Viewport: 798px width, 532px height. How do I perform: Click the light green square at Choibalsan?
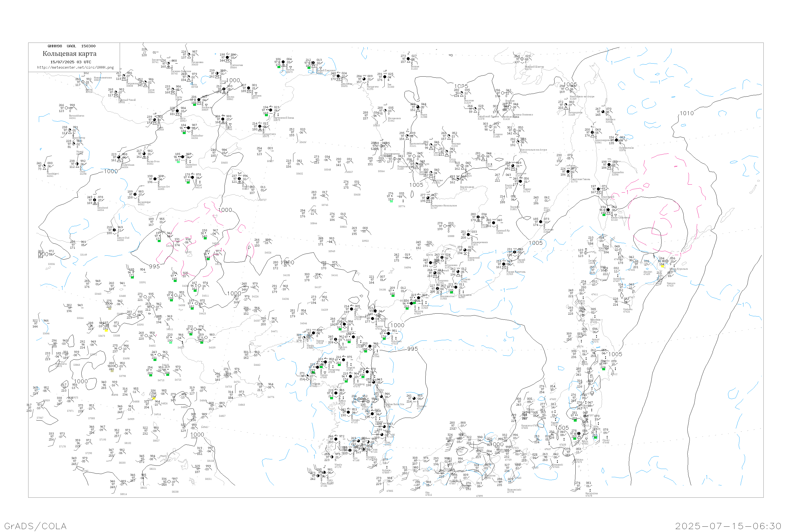click(x=178, y=162)
